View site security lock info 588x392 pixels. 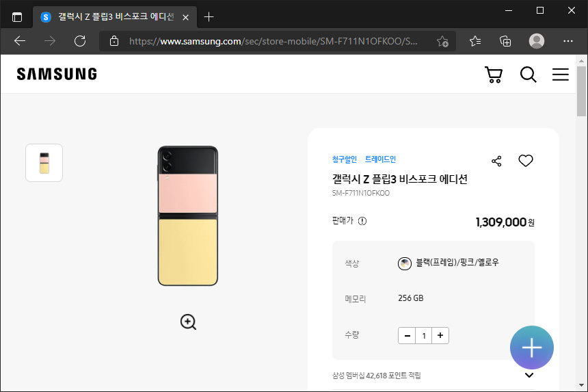click(x=114, y=41)
